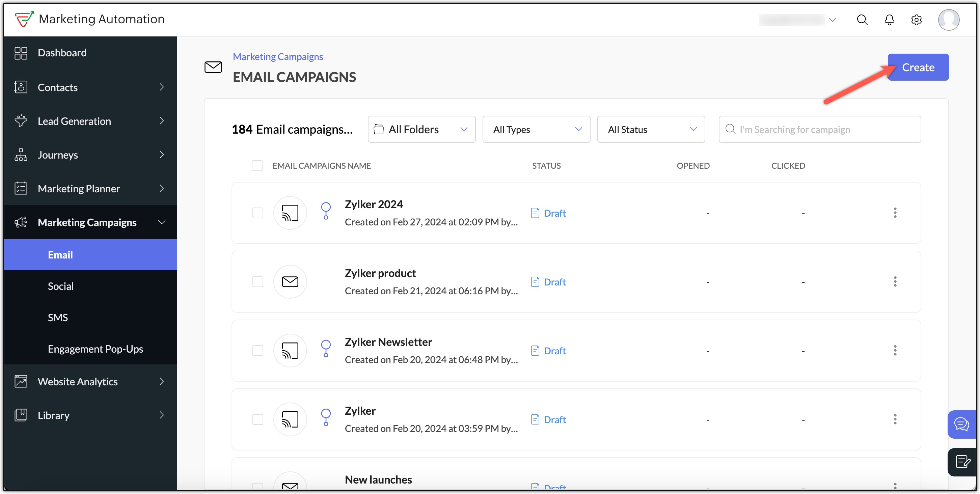Image resolution: width=980 pixels, height=494 pixels.
Task: Click the A/B test bulb icon for Zylker 2024
Action: pos(326,211)
